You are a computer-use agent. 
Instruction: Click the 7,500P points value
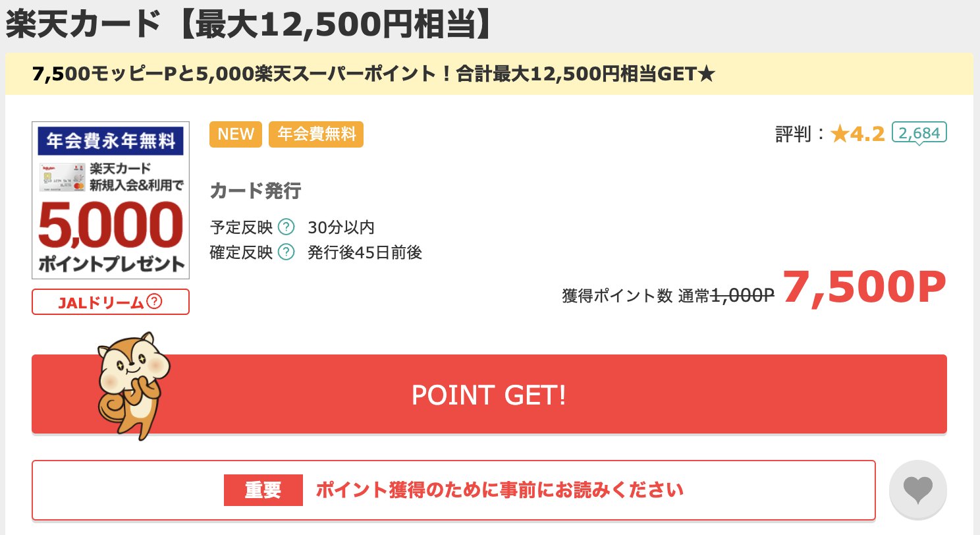[x=864, y=289]
